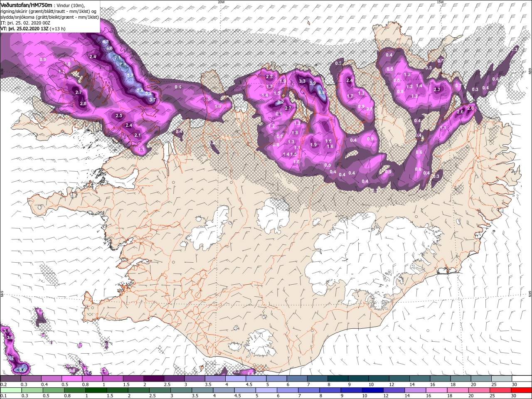Click the 2.5 precipitation value on the map
Image resolution: width=532 pixels, height=399 pixels.
pyautogui.click(x=119, y=116)
